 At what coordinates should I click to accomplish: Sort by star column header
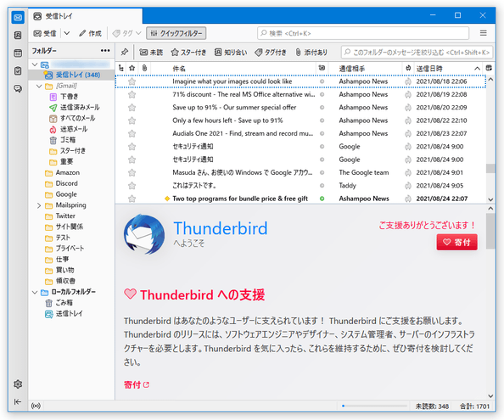click(132, 68)
